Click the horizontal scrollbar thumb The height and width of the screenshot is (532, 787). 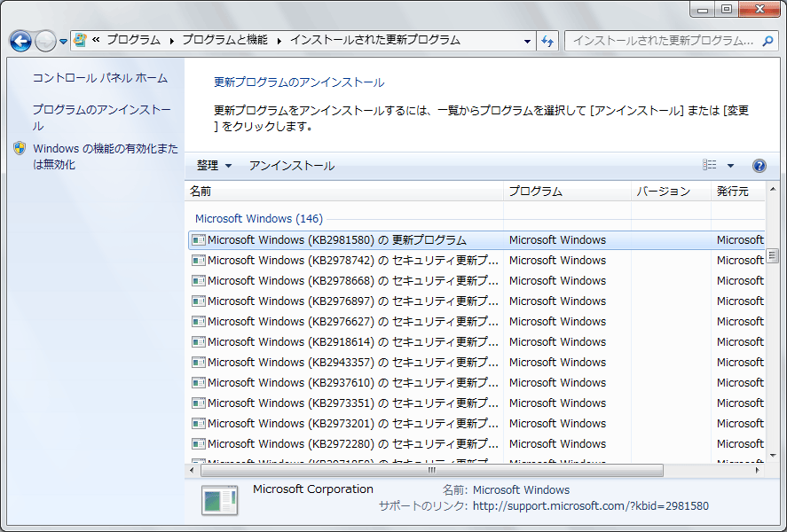(431, 470)
